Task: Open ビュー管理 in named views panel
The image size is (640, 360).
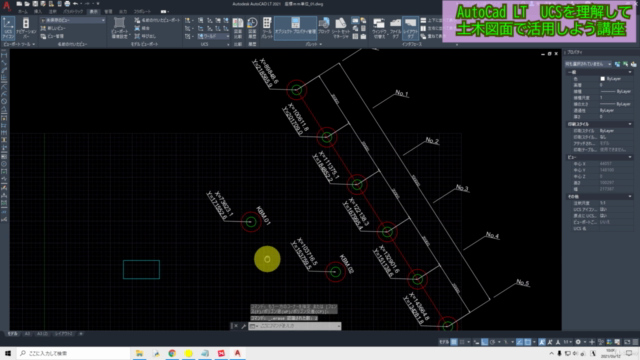Action: pyautogui.click(x=52, y=36)
